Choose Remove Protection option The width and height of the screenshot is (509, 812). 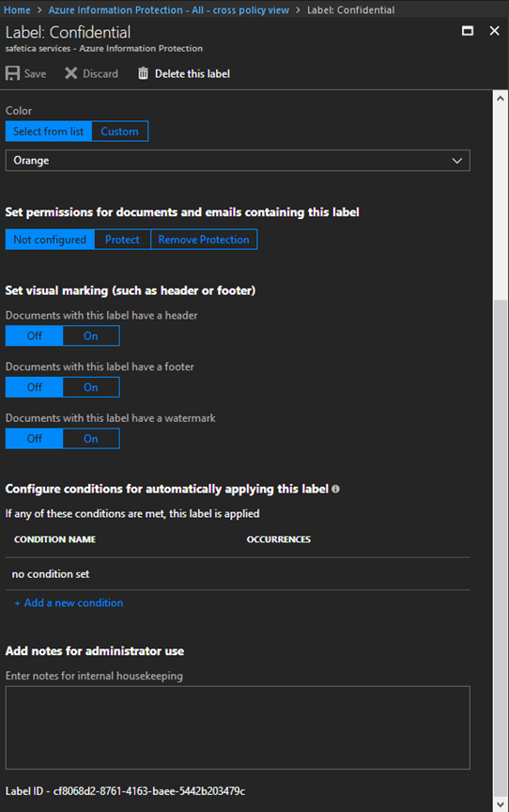[204, 240]
